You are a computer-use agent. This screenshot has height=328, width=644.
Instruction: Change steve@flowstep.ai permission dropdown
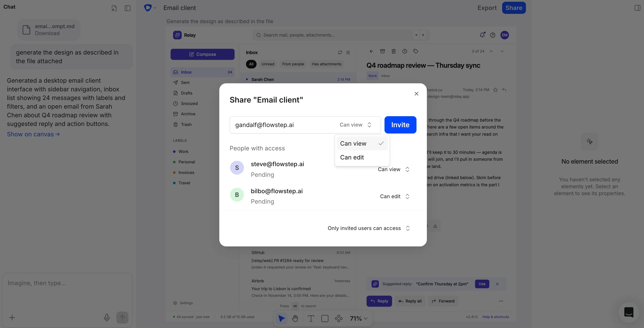(x=394, y=169)
